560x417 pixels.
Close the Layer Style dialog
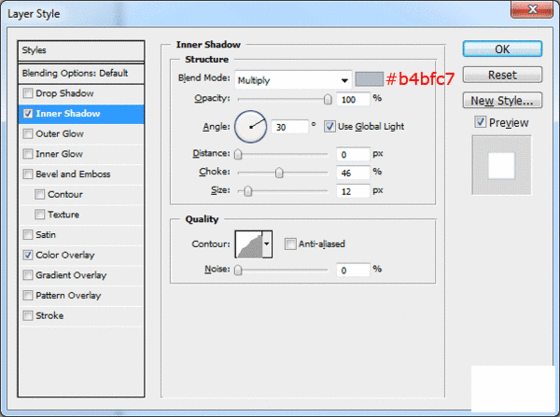point(532,9)
